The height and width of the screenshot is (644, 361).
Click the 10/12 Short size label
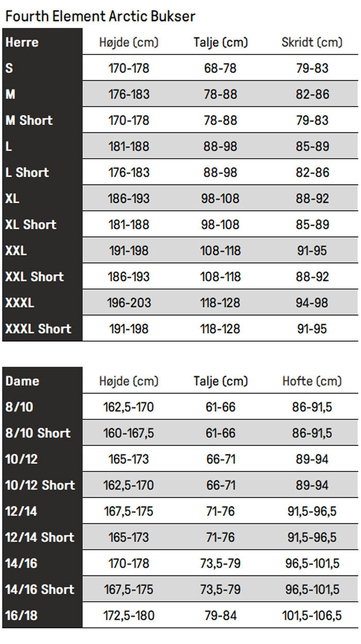pos(40,485)
